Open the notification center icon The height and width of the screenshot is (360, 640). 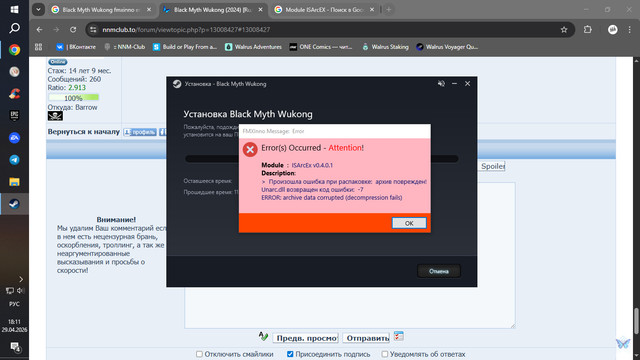15,347
